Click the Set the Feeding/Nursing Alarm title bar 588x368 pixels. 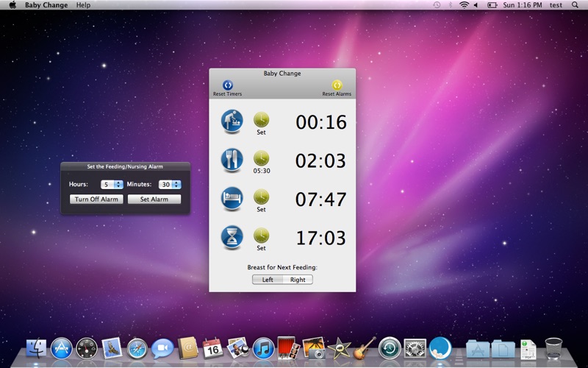(x=125, y=166)
